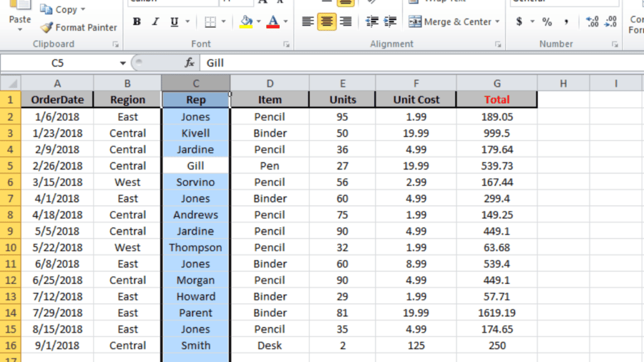Toggle right alignment for selected cell
This screenshot has height=362, width=644.
[345, 21]
